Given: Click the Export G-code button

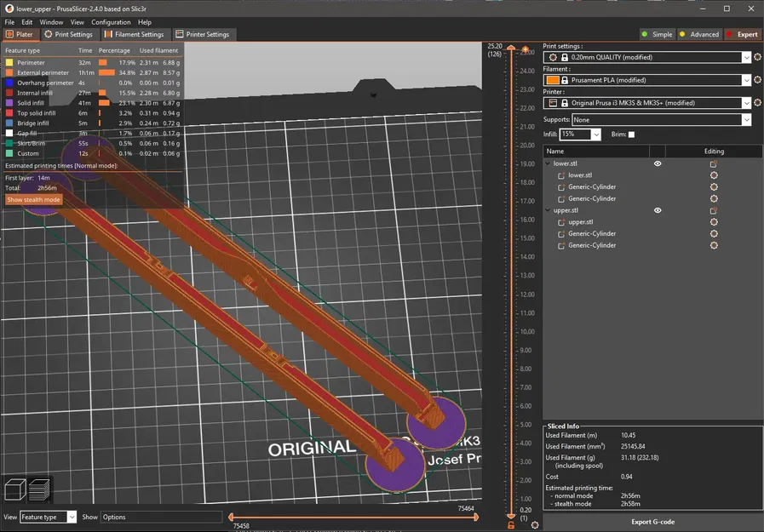Looking at the screenshot, I should (x=653, y=522).
